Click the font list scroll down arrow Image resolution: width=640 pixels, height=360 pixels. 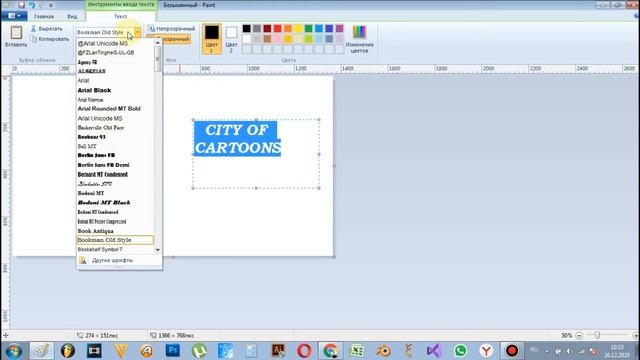158,250
